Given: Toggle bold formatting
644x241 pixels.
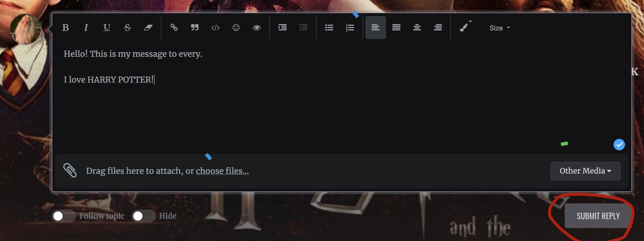Looking at the screenshot, I should 65,28.
